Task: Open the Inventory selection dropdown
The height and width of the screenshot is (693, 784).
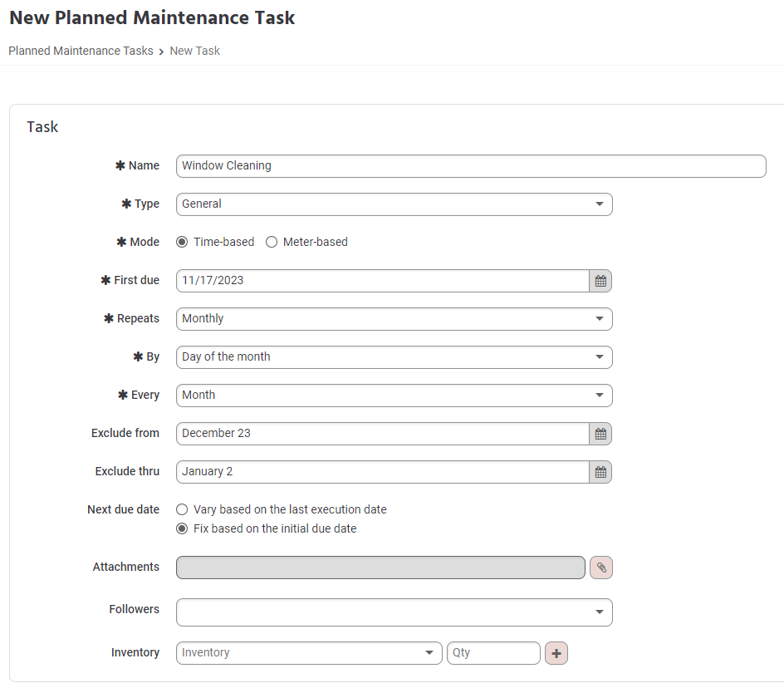Action: 309,653
